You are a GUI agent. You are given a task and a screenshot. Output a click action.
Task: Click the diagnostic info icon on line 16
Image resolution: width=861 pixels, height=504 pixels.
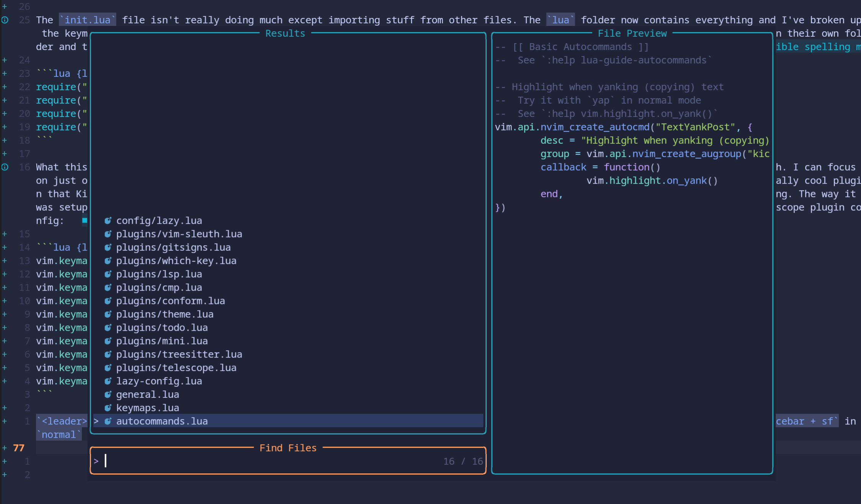(x=5, y=167)
